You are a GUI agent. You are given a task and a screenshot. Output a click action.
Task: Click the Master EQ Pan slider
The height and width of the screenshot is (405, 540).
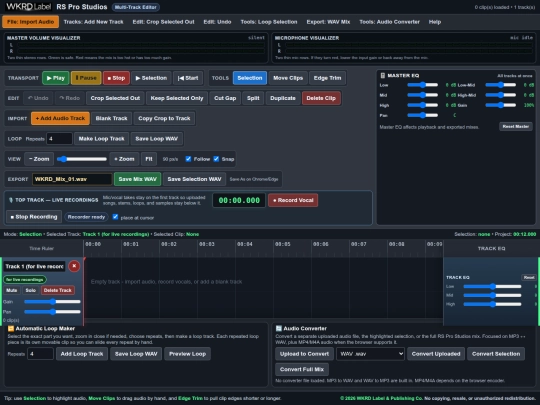pyautogui.click(x=423, y=115)
